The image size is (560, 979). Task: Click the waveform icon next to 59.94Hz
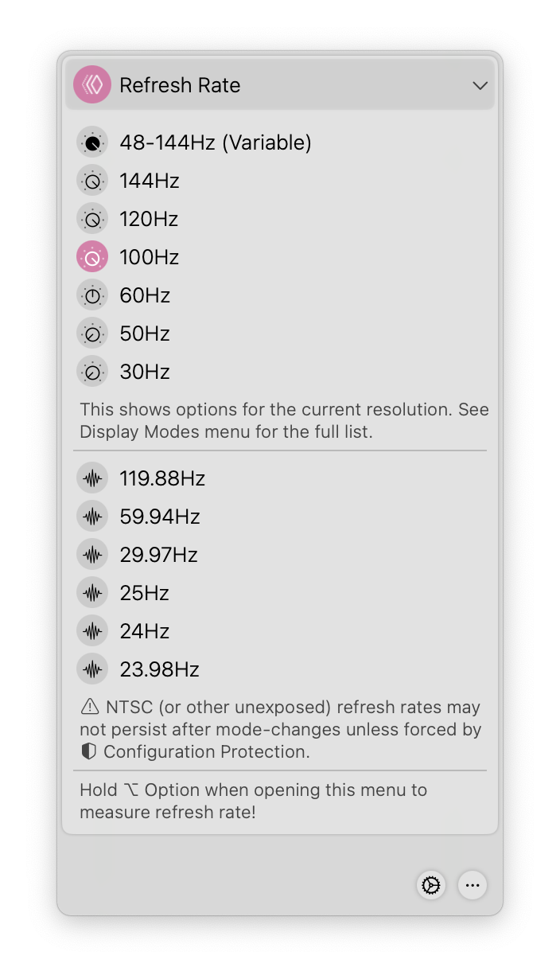click(91, 516)
